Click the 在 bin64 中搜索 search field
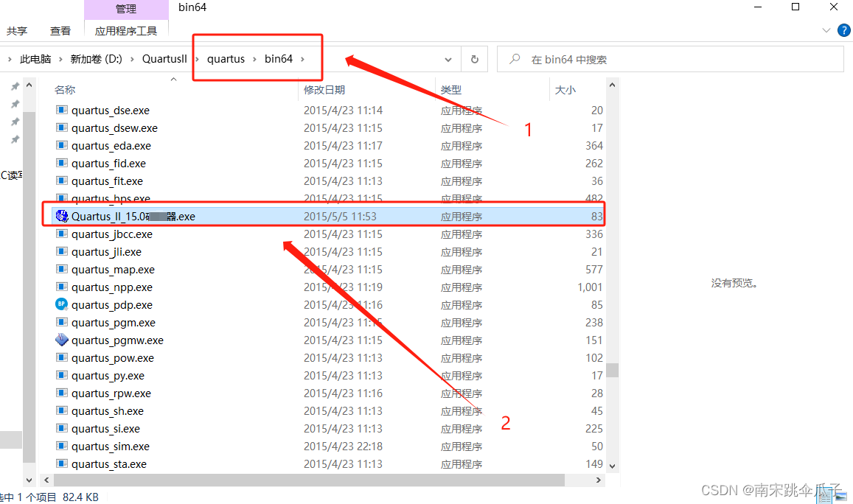This screenshot has height=504, width=853. (671, 59)
